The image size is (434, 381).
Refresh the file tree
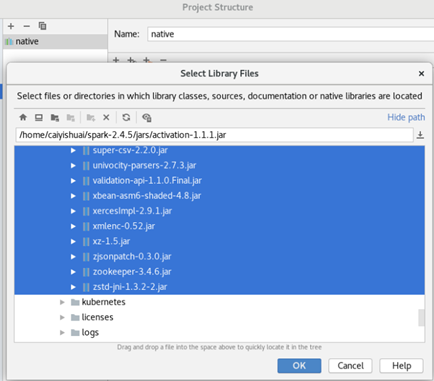pyautogui.click(x=126, y=117)
